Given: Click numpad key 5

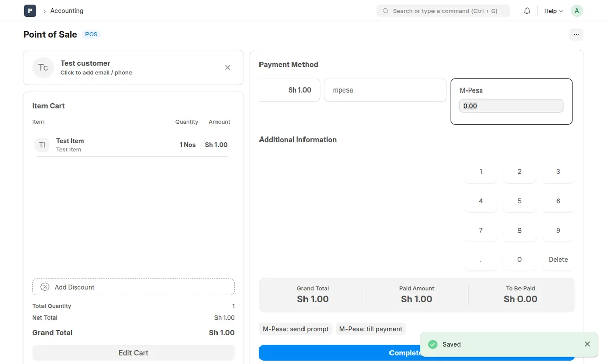Looking at the screenshot, I should [x=519, y=201].
